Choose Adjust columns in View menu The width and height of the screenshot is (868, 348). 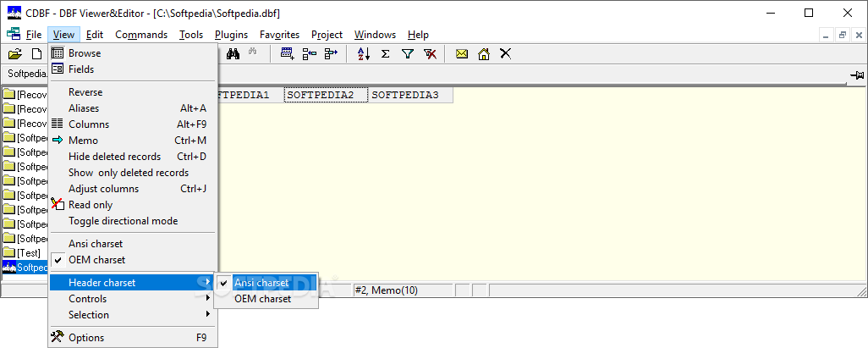pos(133,189)
